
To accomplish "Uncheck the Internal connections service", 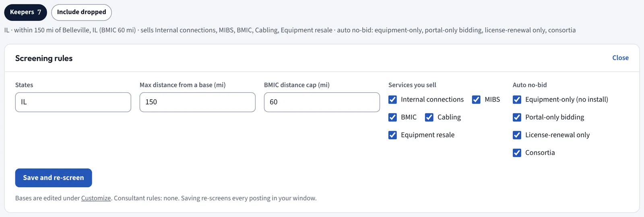I will [x=392, y=100].
